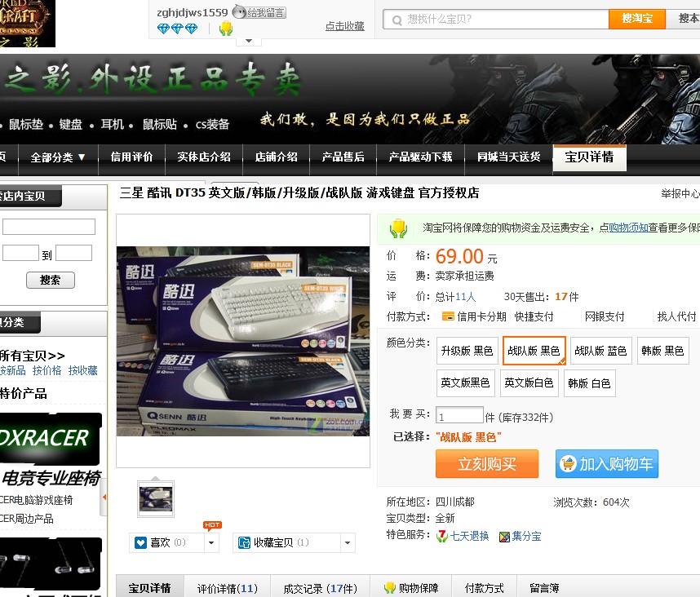
Task: Open the 全部分类 dropdown menu
Action: point(58,157)
